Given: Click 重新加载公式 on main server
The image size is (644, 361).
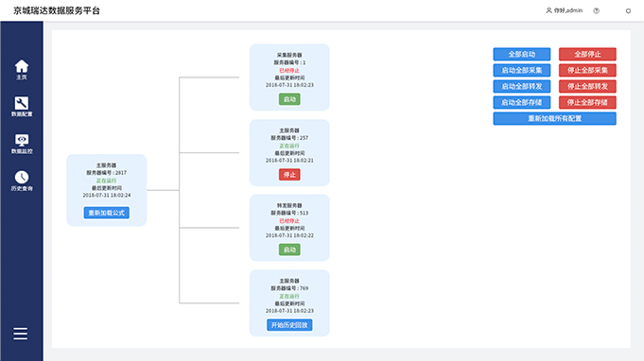Looking at the screenshot, I should point(106,213).
